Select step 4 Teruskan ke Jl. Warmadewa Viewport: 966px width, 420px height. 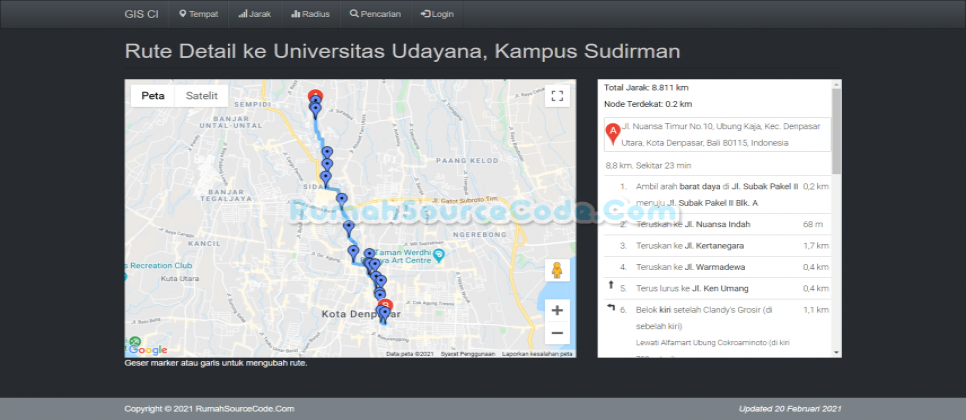[717, 267]
